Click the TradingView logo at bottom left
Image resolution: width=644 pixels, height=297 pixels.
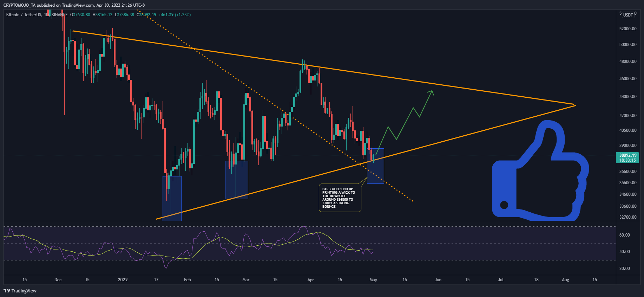pyautogui.click(x=20, y=291)
